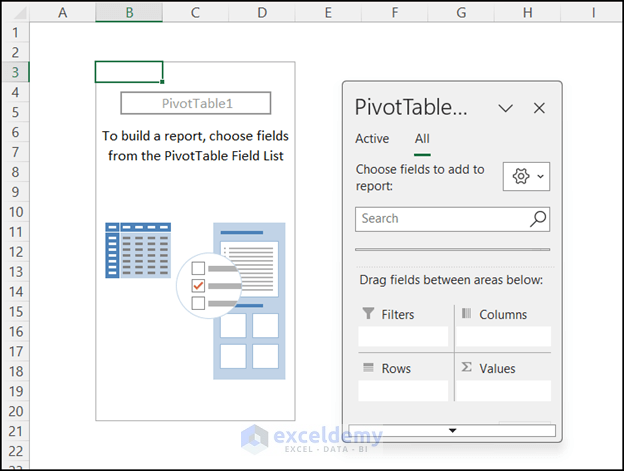Click the Columns area icon

[x=466, y=313]
